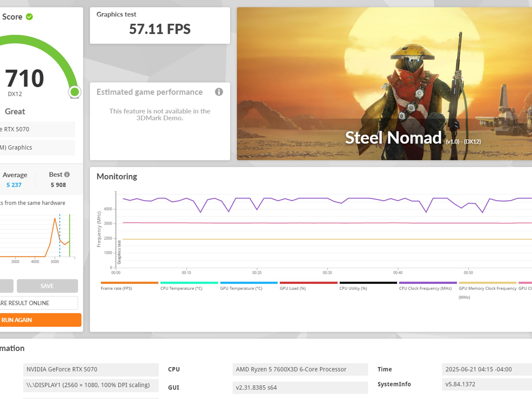This screenshot has height=399, width=532.
Task: Click the green score validation checkmark icon
Action: (29, 17)
